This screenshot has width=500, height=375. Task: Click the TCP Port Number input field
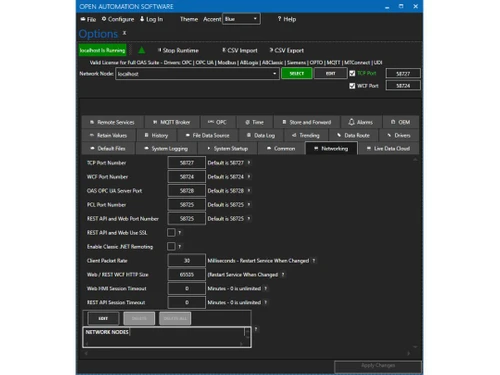coord(187,163)
